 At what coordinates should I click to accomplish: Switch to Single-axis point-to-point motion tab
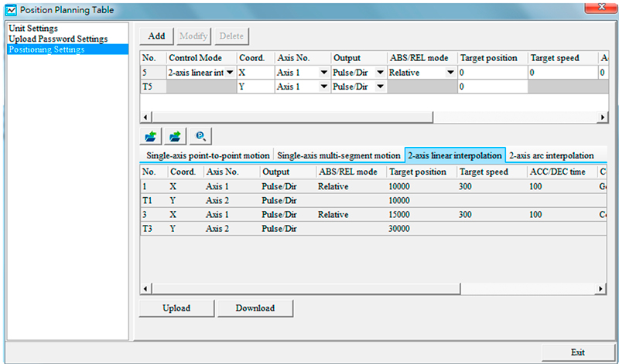click(x=207, y=155)
